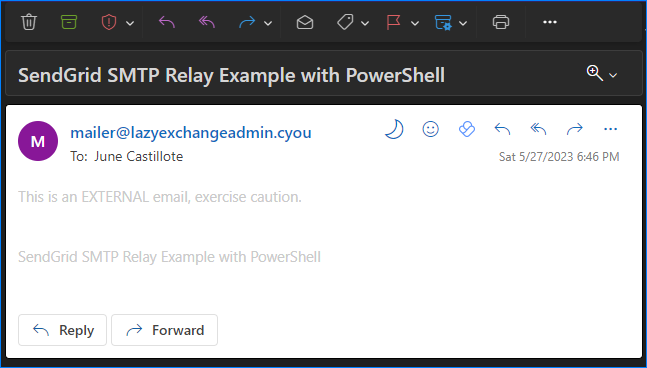This screenshot has height=368, width=647.
Task: Open the forward options dropdown in the toolbar
Action: pos(268,23)
